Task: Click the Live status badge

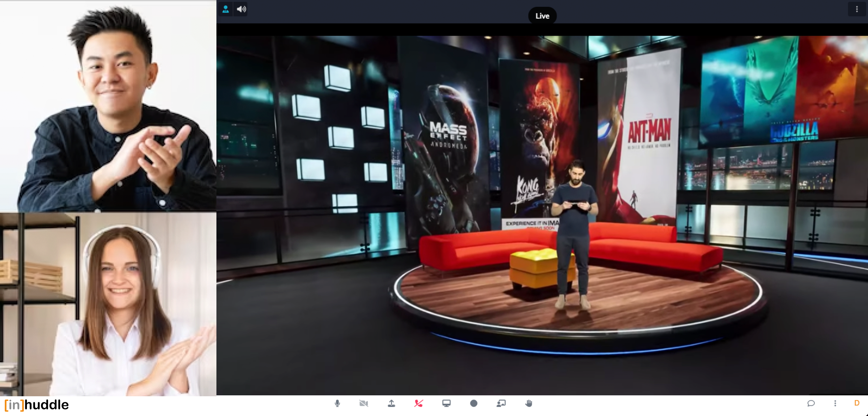Action: [542, 16]
